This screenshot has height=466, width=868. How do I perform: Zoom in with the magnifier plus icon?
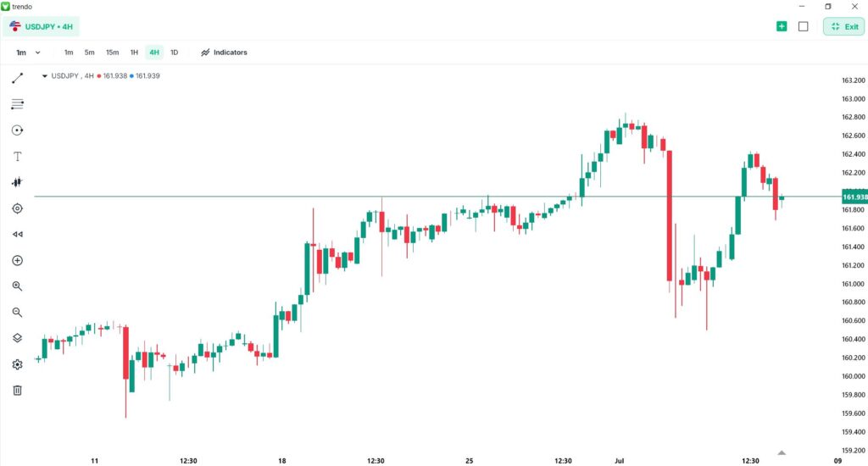click(x=17, y=286)
